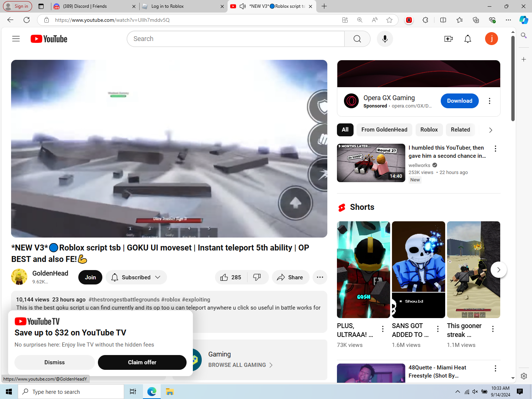Open File Explorer from taskbar
532x399 pixels.
click(x=170, y=392)
